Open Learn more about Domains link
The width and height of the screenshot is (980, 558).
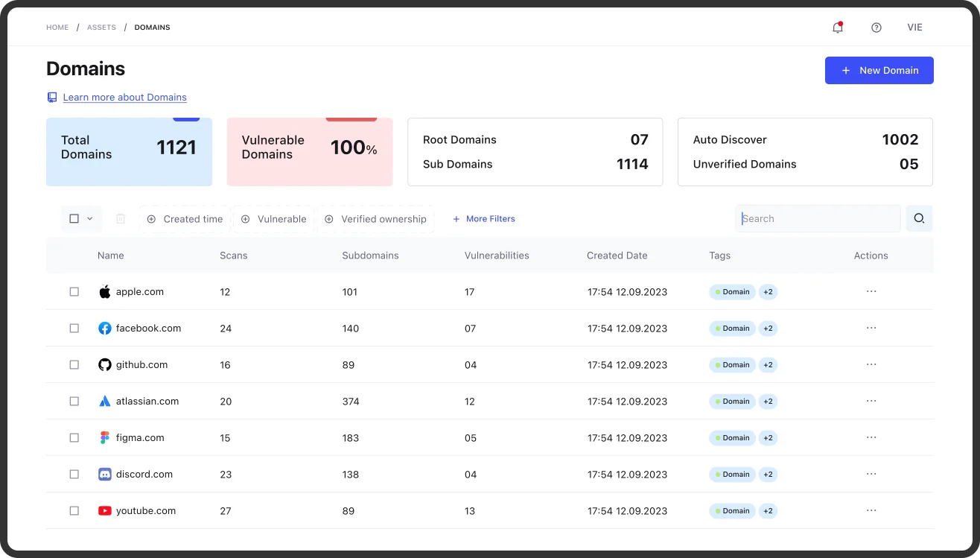tap(124, 98)
